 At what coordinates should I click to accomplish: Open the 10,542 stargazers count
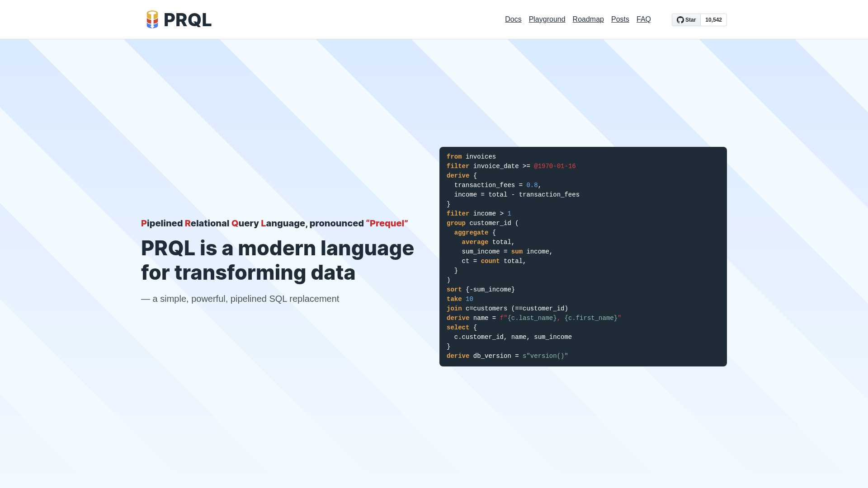713,20
